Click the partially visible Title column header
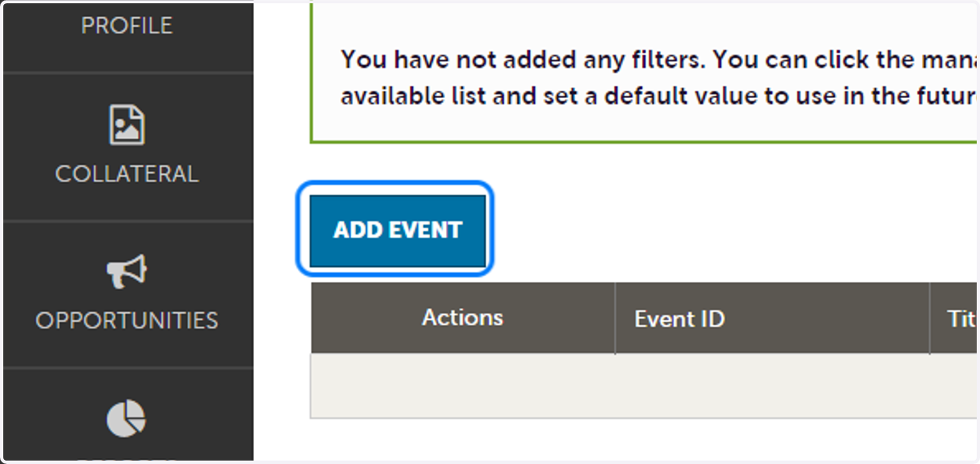 point(955,319)
